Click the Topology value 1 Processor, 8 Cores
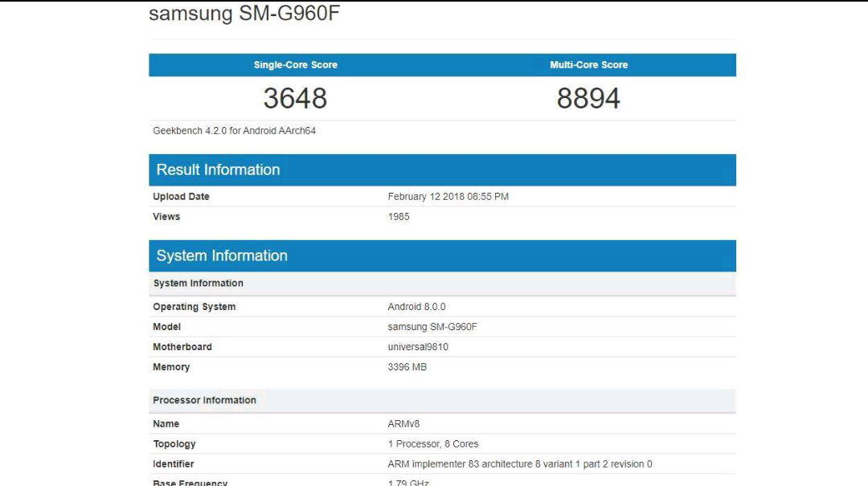Screen dimensions: 868x486 [x=432, y=444]
